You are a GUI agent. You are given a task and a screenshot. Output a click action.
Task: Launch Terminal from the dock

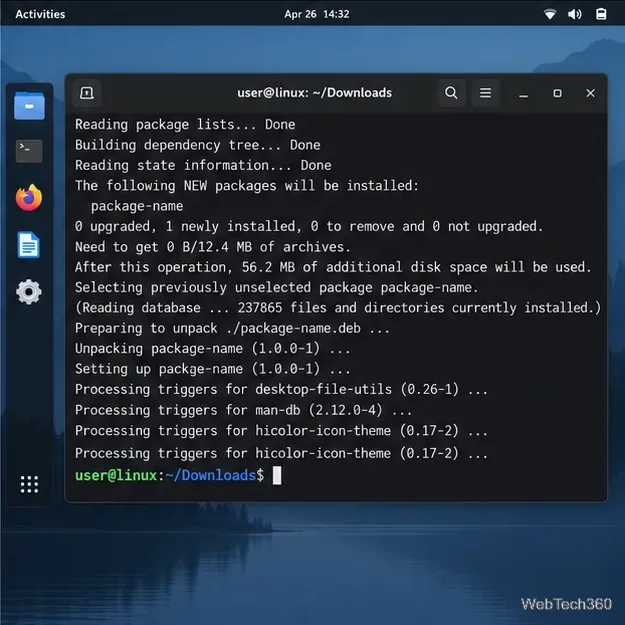click(29, 151)
